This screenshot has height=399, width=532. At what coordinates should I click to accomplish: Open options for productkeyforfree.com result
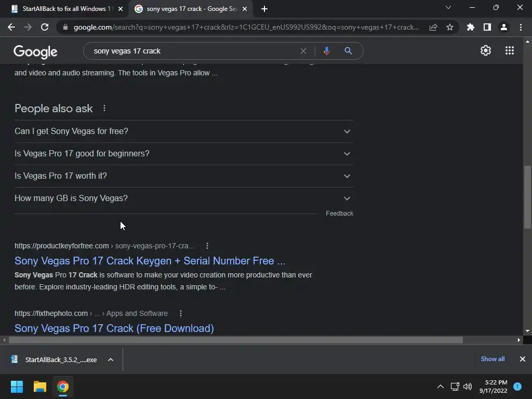(x=207, y=246)
